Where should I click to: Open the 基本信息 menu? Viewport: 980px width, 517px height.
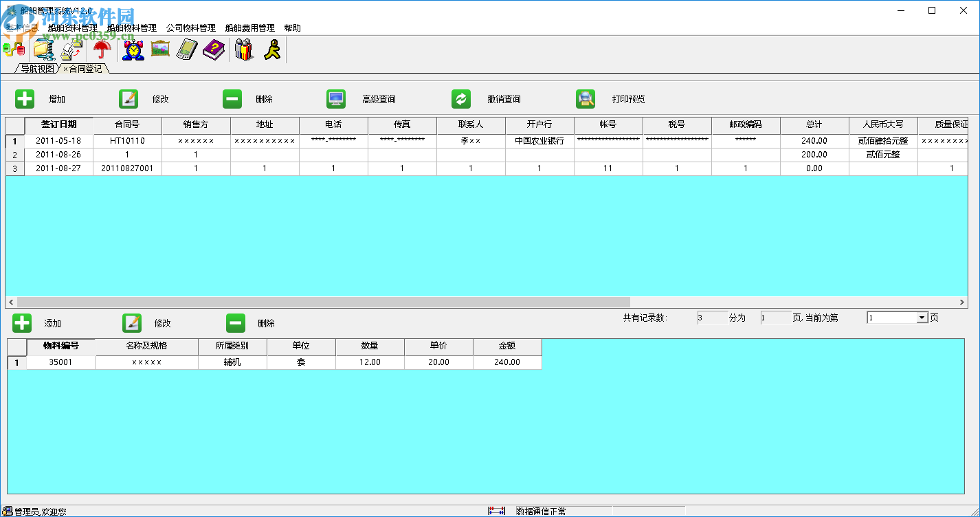click(x=22, y=28)
